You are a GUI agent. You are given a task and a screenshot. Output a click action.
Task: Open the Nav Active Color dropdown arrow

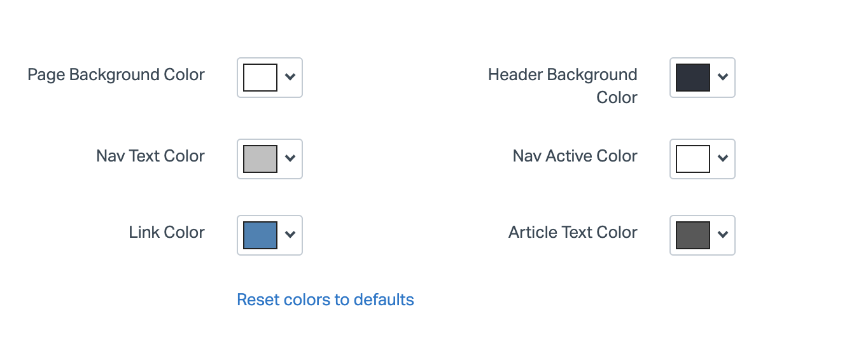coord(723,159)
